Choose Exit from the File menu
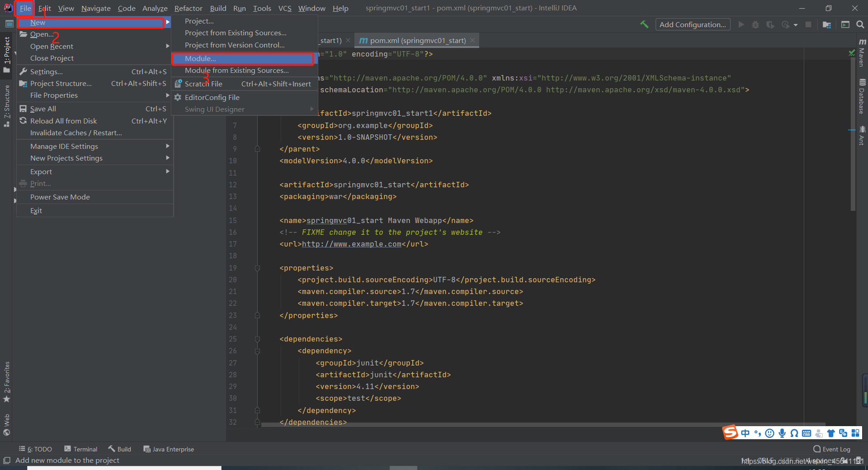868x470 pixels. (x=95, y=211)
